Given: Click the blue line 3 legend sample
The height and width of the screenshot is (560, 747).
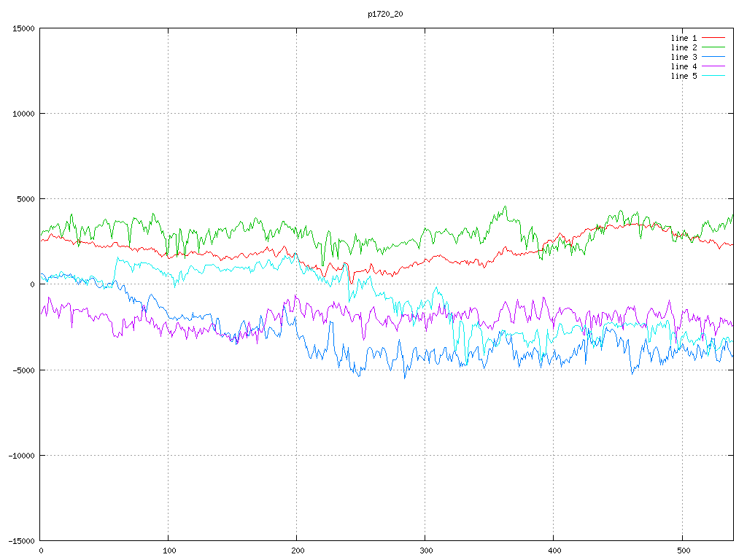Looking at the screenshot, I should tap(713, 57).
